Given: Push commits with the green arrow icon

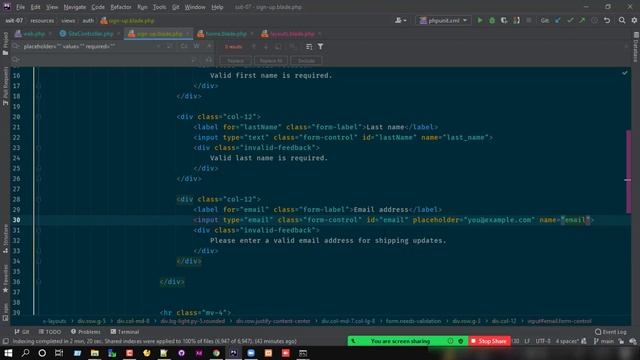Looking at the screenshot, I should click(x=582, y=20).
